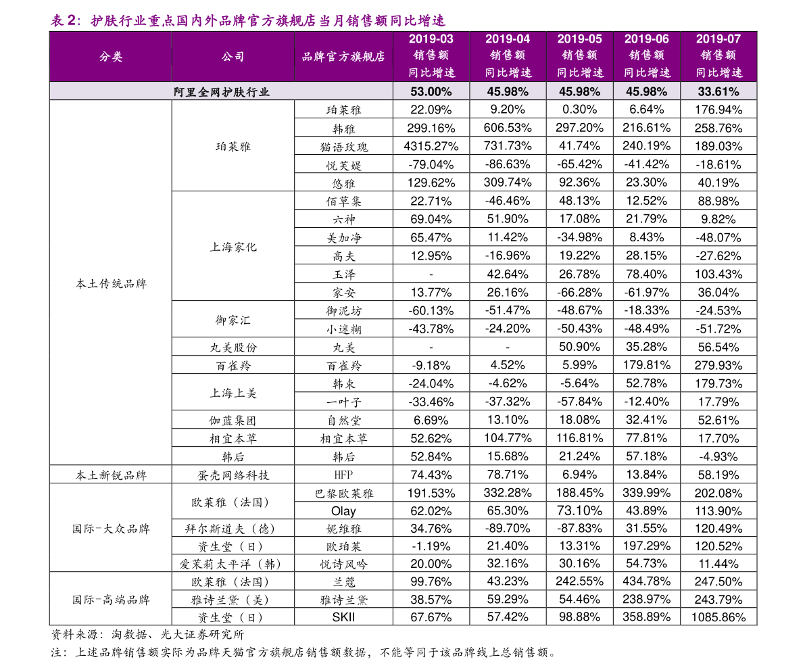Click the 上海家化 company cell

point(233,246)
